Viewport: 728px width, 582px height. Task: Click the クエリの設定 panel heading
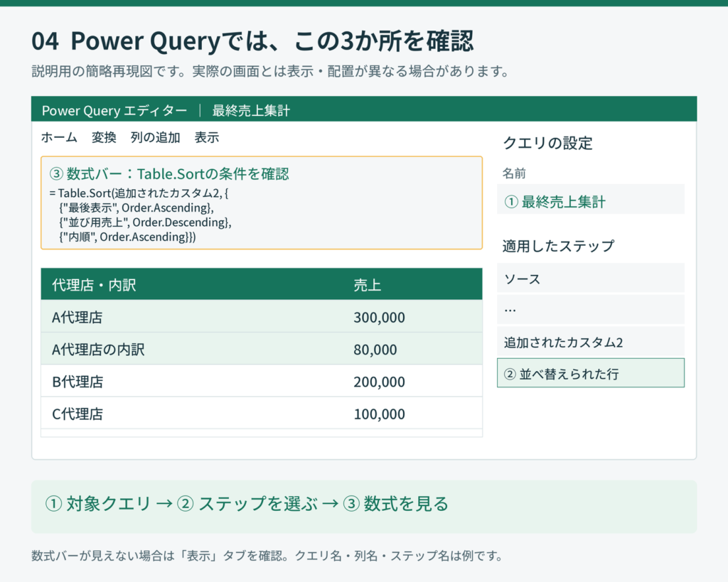548,143
